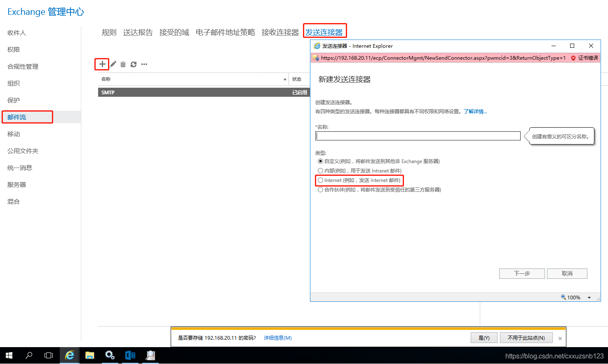Open the Exchange app icon on taskbar
This screenshot has height=364, width=608.
point(130,355)
